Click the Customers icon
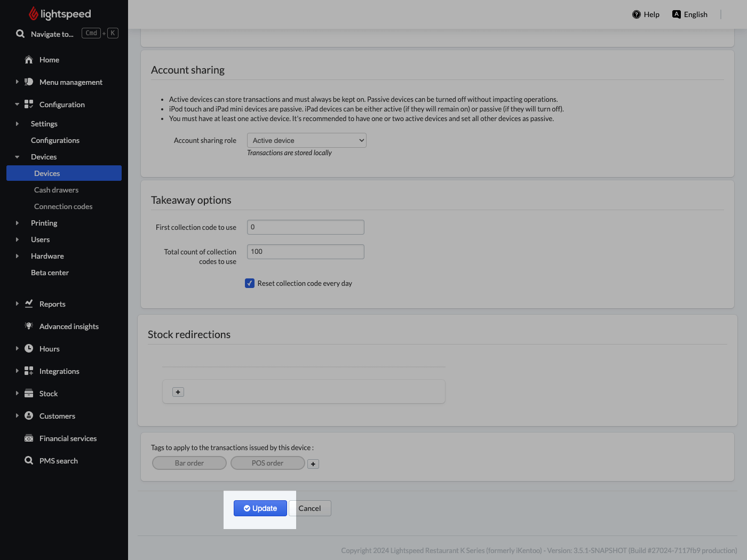The image size is (747, 560). (28, 415)
